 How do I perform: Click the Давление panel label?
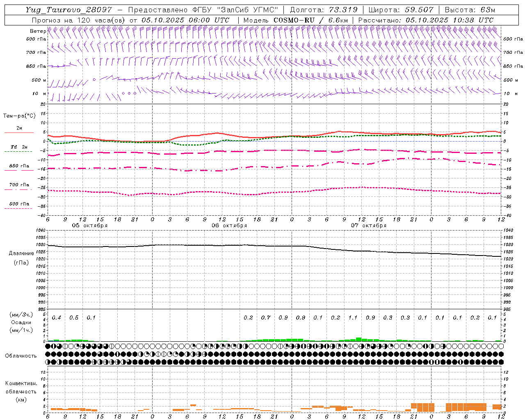(x=21, y=253)
